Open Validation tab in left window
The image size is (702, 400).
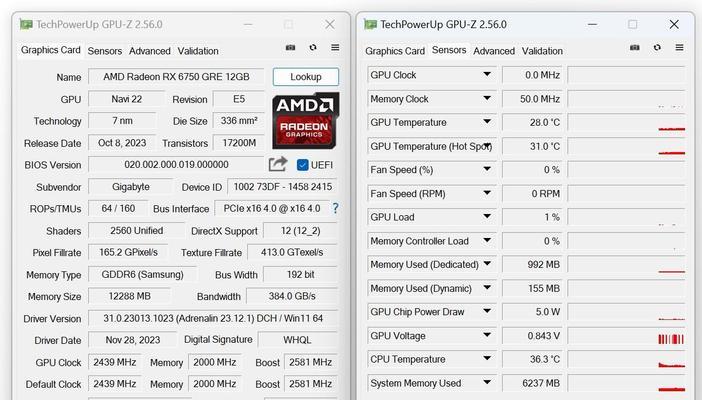198,51
